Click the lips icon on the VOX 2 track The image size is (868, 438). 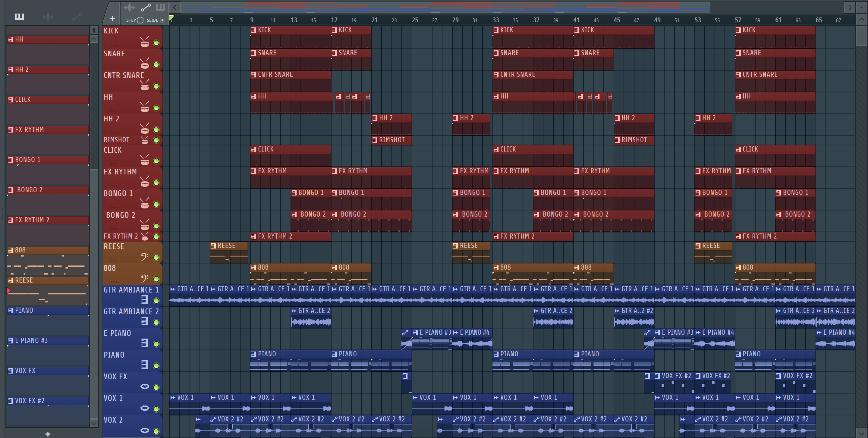click(145, 430)
